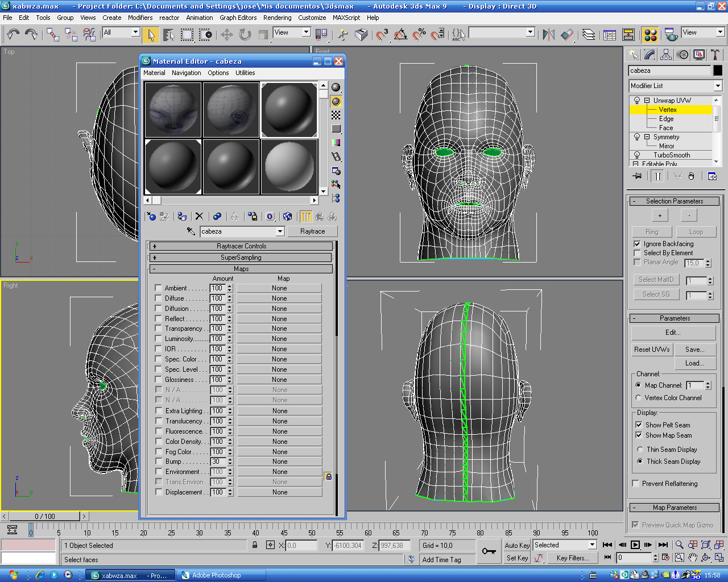Click the Align tool icon in main toolbar

[567, 35]
